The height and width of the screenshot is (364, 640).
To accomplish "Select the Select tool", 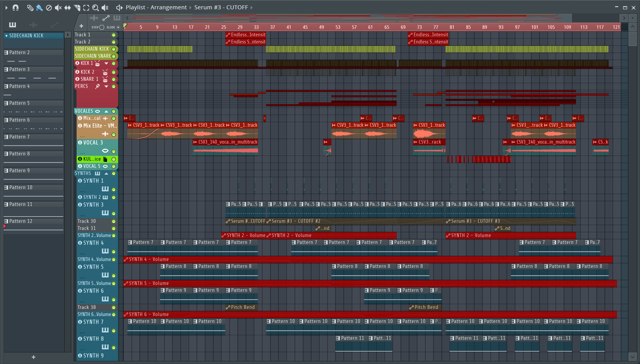I will pos(86,8).
